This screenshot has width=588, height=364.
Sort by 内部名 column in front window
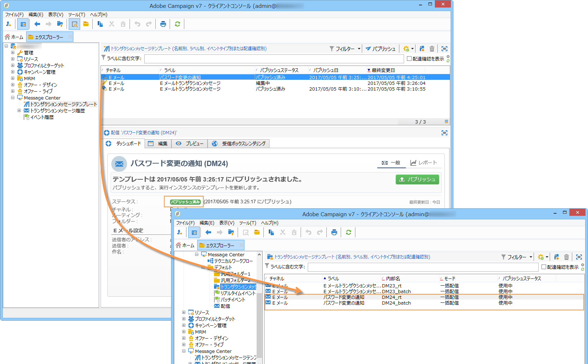[410, 278]
